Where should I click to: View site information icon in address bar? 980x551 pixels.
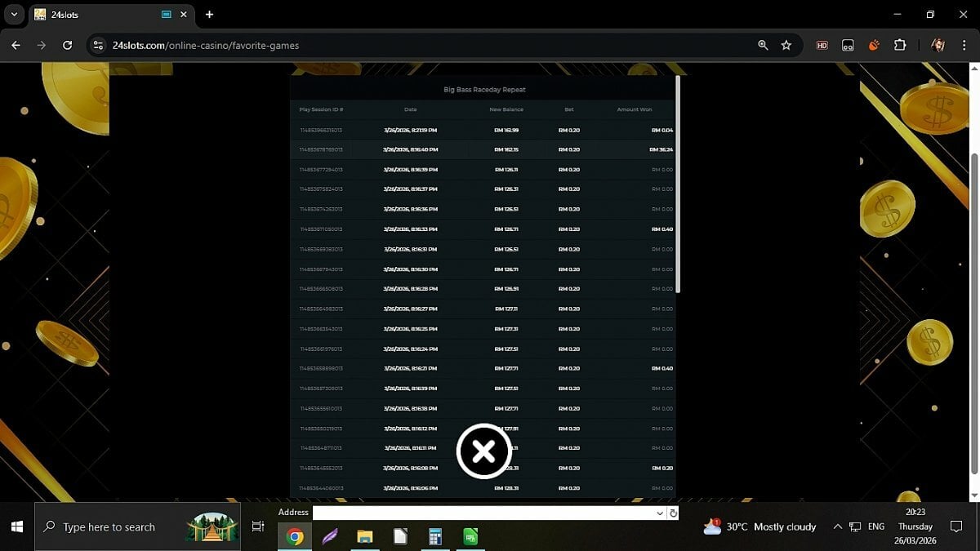click(x=99, y=46)
